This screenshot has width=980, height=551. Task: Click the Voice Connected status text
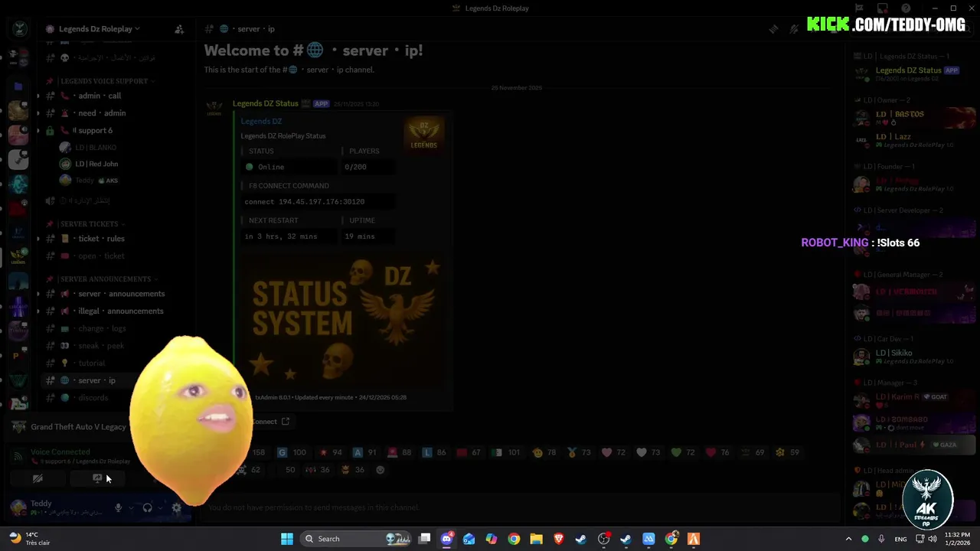click(x=60, y=452)
